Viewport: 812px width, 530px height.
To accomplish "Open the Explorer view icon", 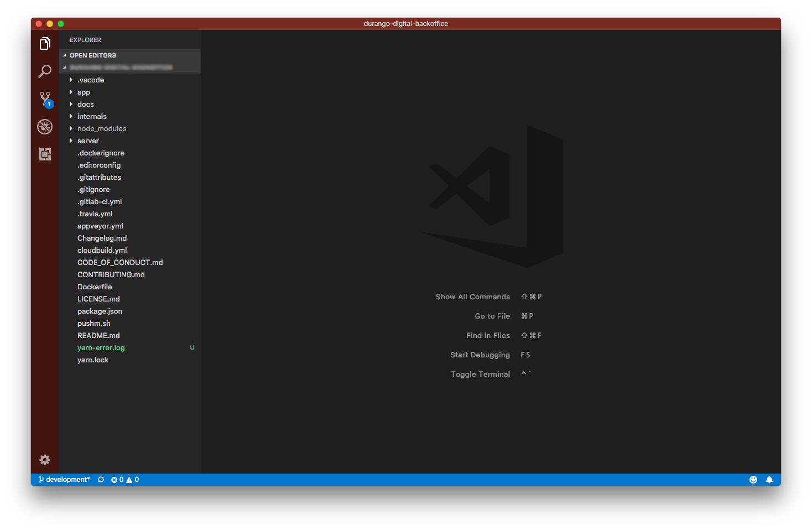I will click(45, 43).
